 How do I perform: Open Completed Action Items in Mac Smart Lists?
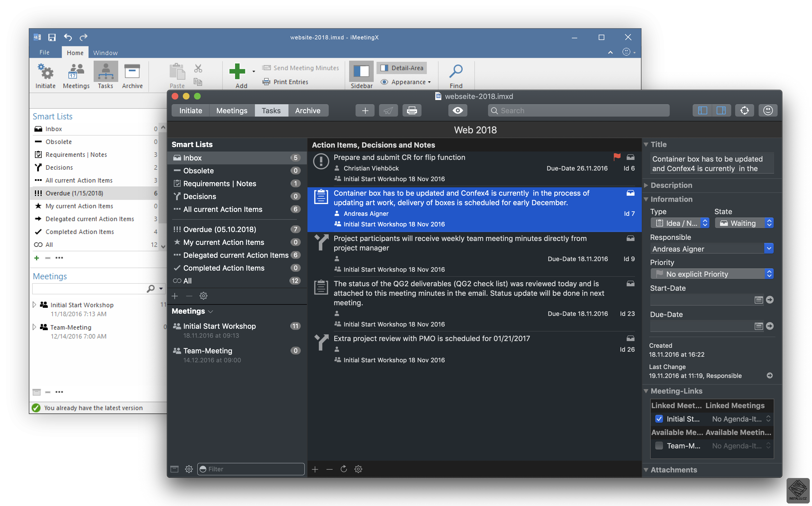(x=237, y=268)
